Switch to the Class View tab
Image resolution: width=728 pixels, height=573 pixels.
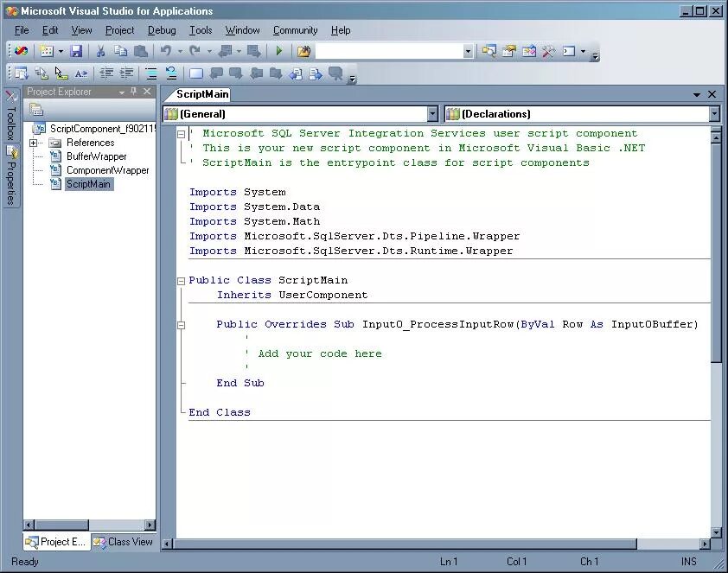pos(124,541)
